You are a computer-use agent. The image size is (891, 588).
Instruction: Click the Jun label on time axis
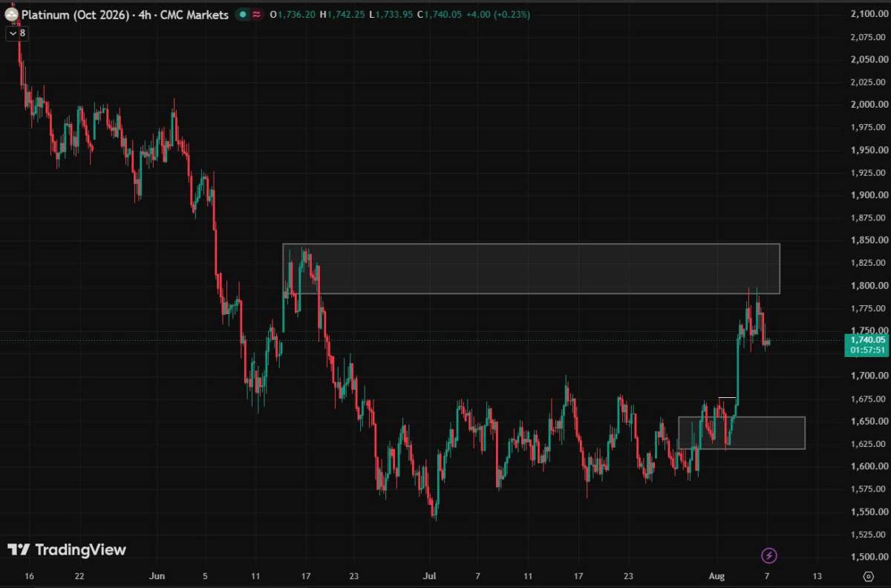pyautogui.click(x=156, y=575)
